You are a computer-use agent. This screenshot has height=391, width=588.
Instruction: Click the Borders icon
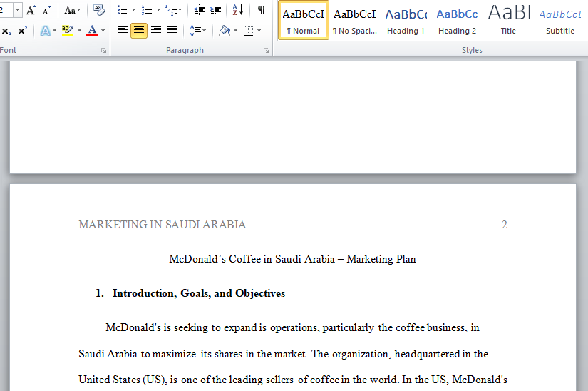coord(248,31)
